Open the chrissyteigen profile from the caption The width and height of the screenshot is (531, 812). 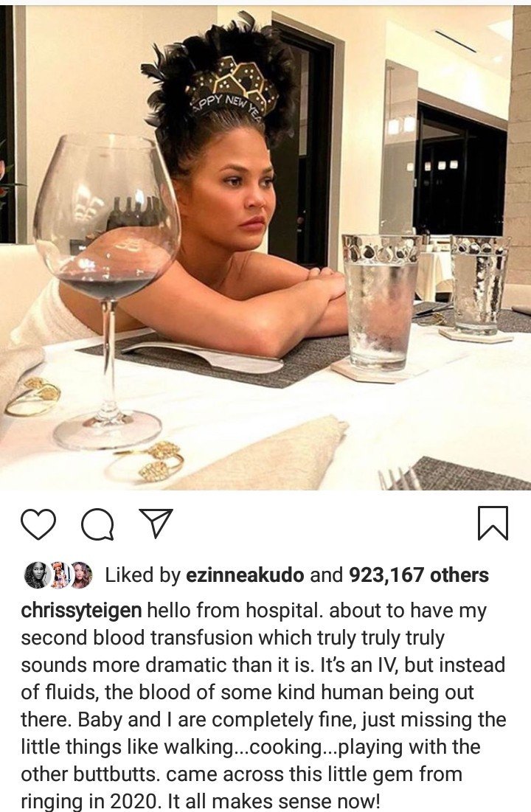click(x=81, y=611)
